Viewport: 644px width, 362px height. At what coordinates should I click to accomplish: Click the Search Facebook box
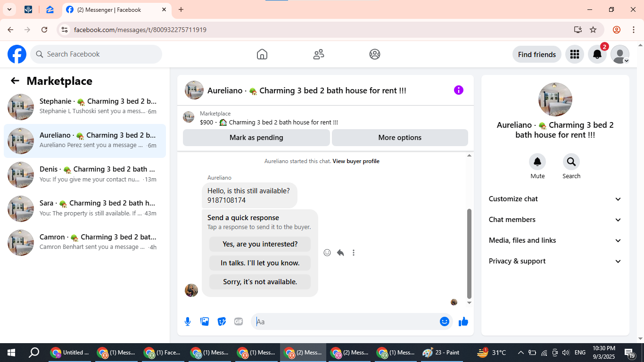pos(96,54)
